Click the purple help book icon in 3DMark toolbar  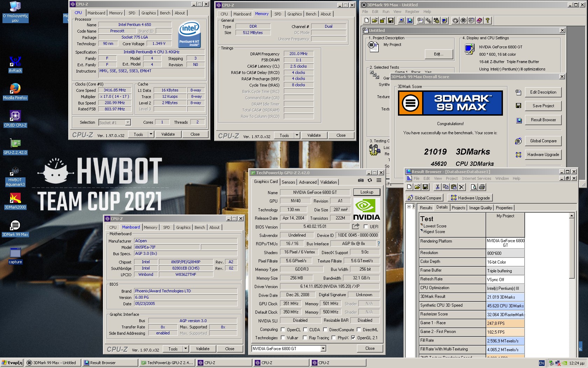click(x=479, y=21)
